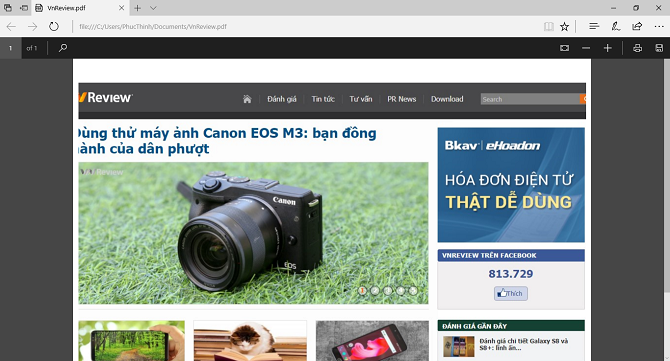Screen dimensions: 670x361
Task: Click the address bar file path
Action: click(x=153, y=26)
